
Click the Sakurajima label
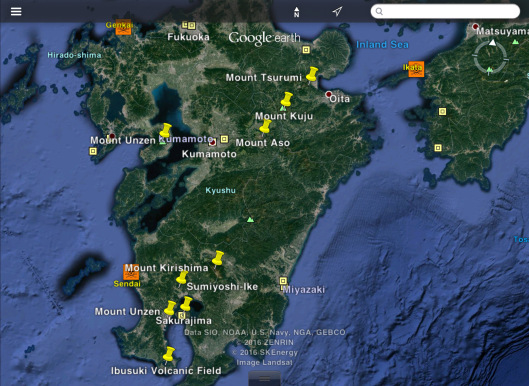click(184, 321)
